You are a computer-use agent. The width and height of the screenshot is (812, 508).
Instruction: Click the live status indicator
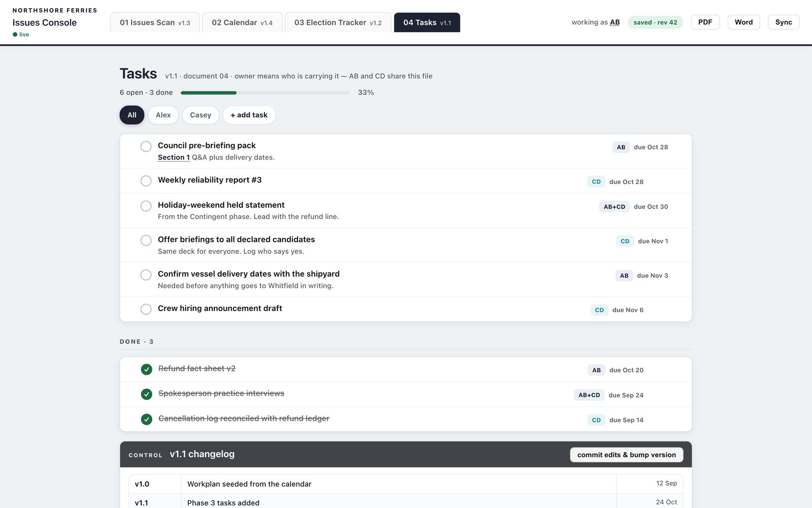21,35
